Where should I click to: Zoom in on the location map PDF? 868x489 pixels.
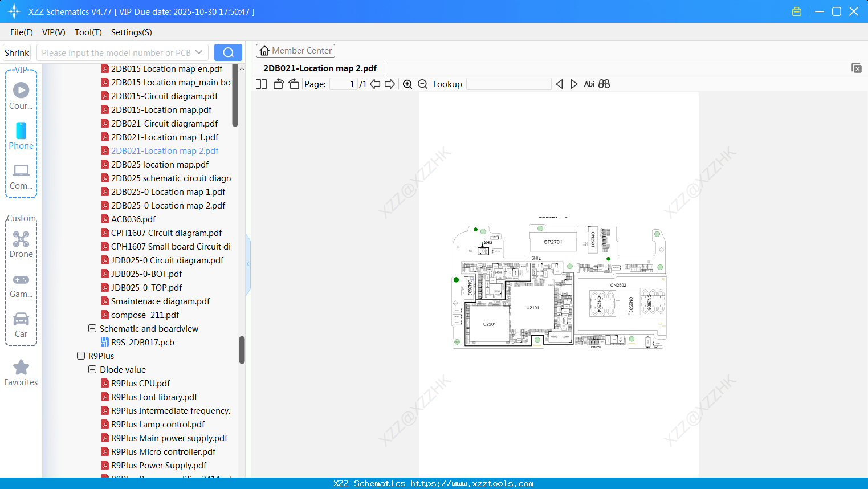(407, 84)
